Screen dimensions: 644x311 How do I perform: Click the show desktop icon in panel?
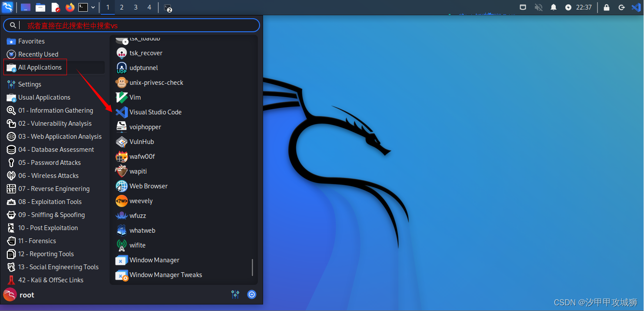tap(26, 7)
